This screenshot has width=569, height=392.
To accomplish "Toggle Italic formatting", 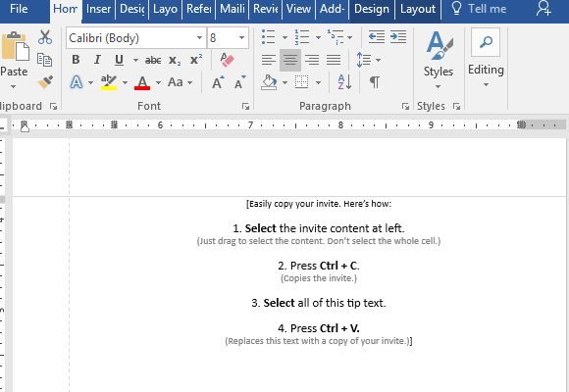I will click(97, 60).
